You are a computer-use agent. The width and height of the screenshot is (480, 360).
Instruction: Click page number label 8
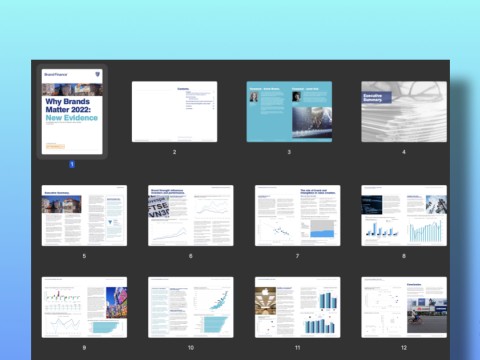tap(404, 256)
